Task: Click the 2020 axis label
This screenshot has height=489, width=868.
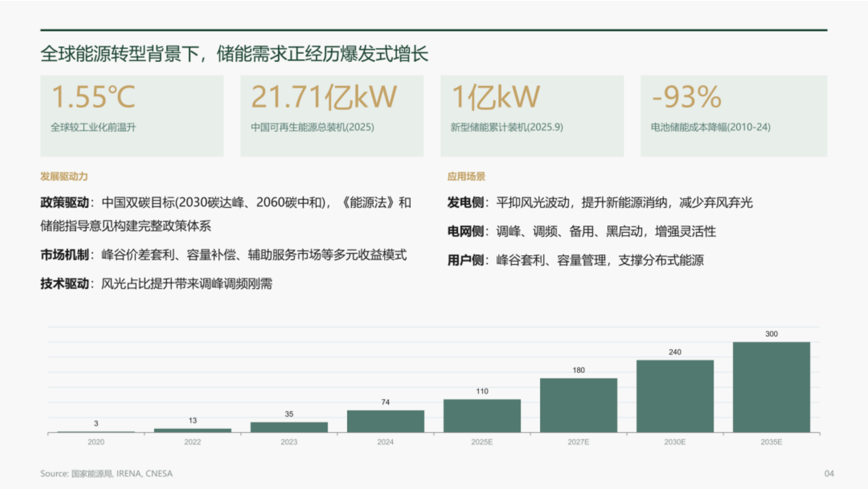Action: 96,442
